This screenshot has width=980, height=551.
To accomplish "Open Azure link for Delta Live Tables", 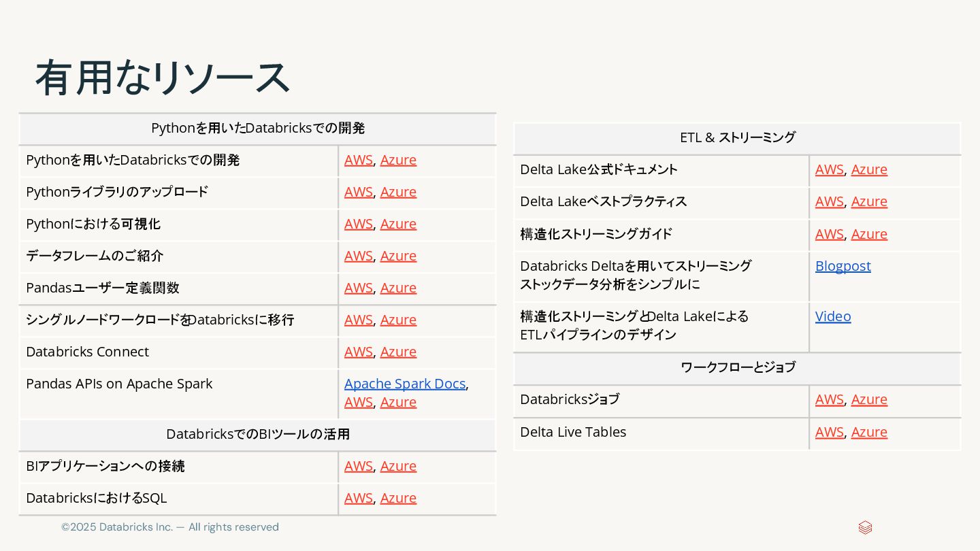I will (x=869, y=432).
